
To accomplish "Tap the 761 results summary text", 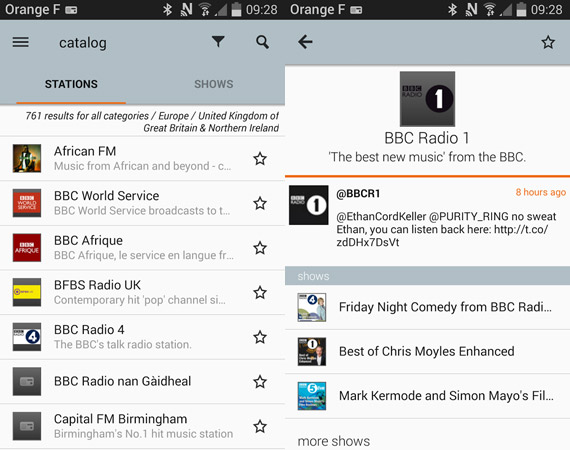I will click(x=152, y=122).
